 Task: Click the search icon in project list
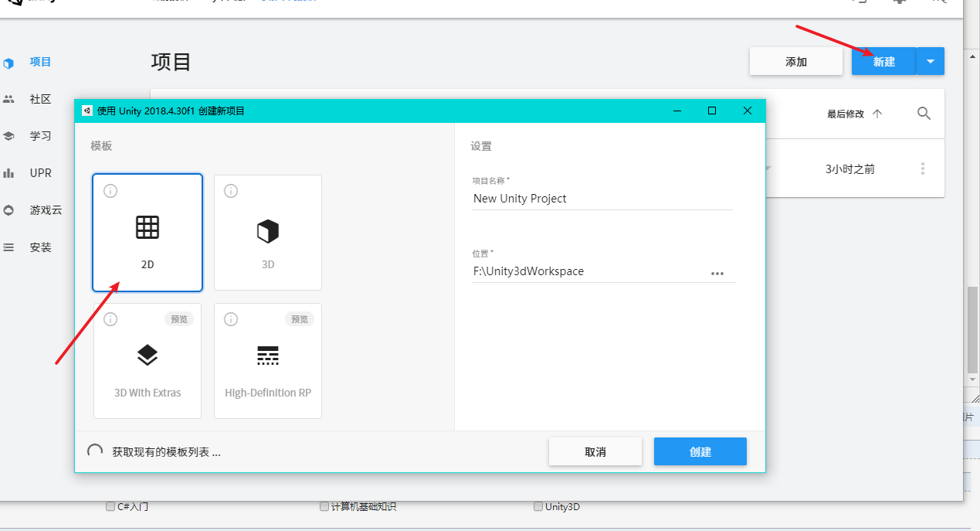point(924,114)
